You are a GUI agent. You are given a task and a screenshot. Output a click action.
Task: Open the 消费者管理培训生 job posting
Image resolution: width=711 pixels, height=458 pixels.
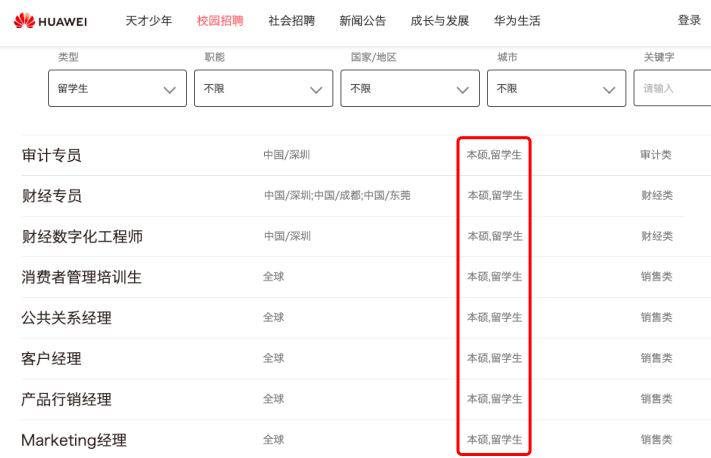pos(82,277)
